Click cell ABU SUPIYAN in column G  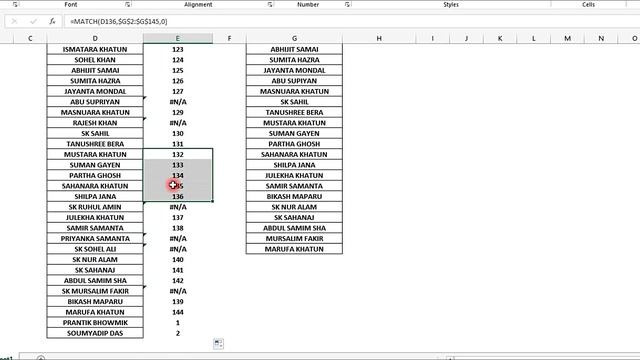click(x=294, y=81)
